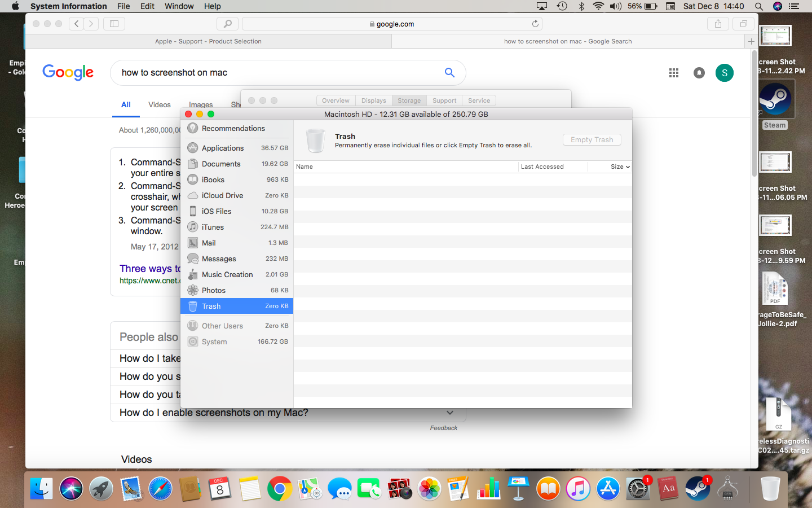Open the Window menu
This screenshot has height=508, width=812.
click(x=179, y=6)
